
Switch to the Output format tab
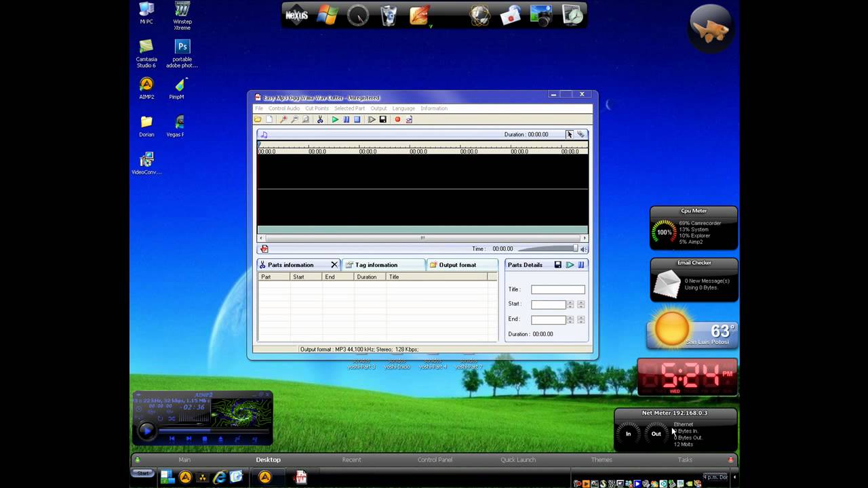tap(462, 264)
